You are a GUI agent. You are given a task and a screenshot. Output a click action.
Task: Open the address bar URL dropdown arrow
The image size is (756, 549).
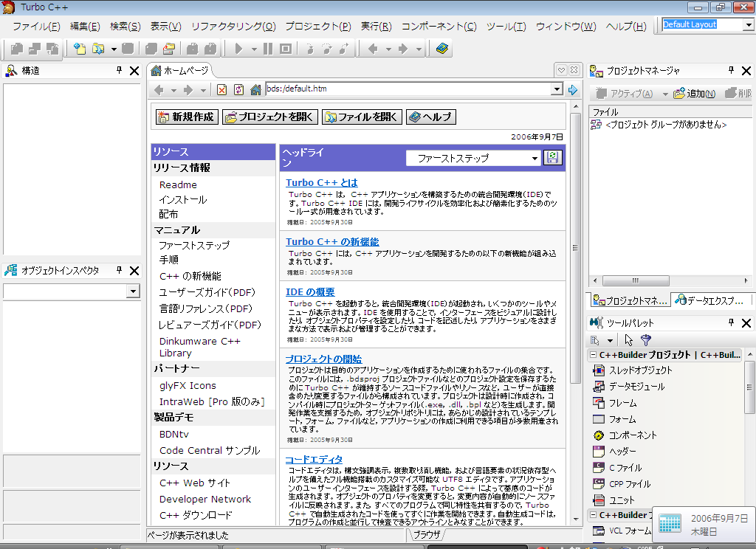tap(557, 89)
